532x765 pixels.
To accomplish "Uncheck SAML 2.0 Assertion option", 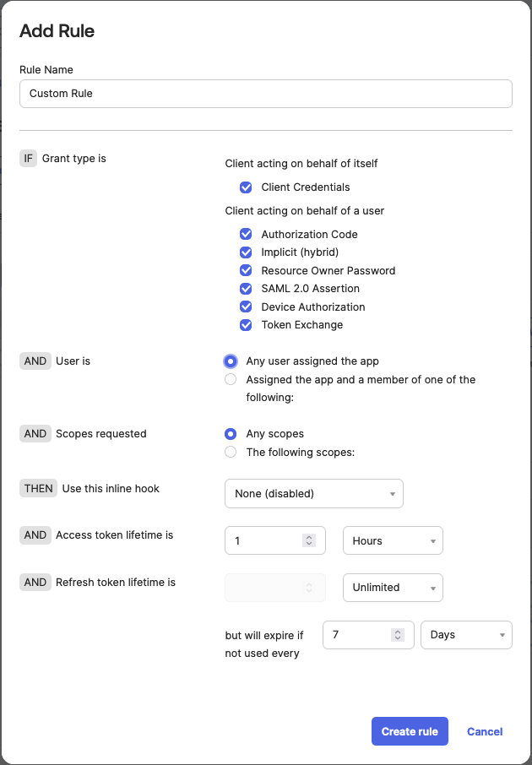I will tap(246, 289).
